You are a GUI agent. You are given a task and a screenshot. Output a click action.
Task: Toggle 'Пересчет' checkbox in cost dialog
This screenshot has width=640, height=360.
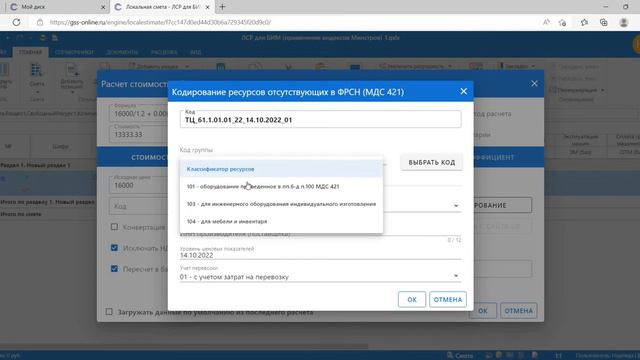(x=114, y=269)
